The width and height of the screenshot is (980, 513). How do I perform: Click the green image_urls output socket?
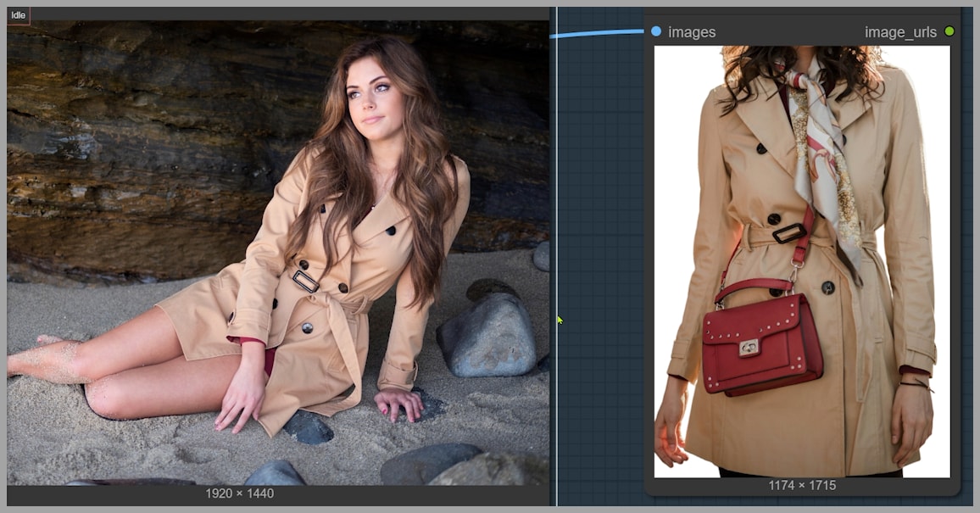click(949, 31)
